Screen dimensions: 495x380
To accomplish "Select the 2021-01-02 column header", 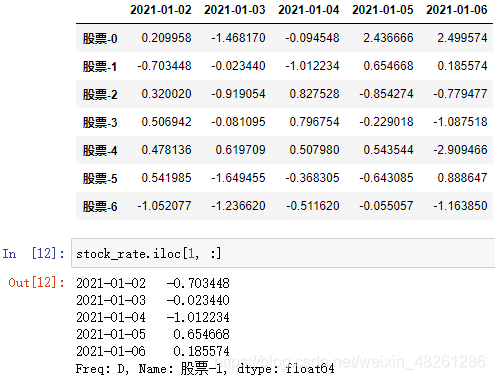I will (x=161, y=10).
